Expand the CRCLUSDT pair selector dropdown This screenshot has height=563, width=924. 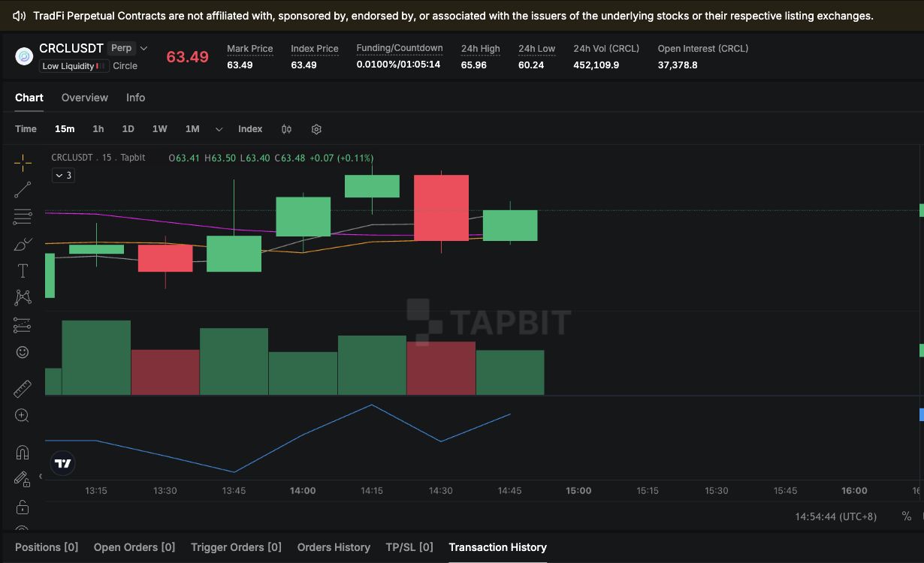[144, 48]
